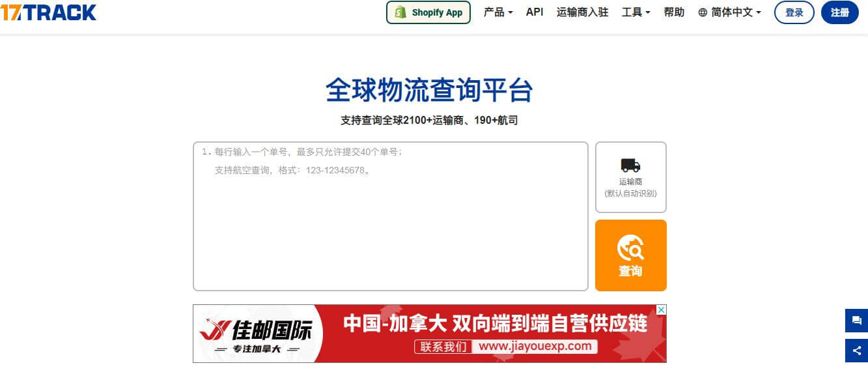Click the 注册 register button
The image size is (868, 376).
click(x=840, y=12)
